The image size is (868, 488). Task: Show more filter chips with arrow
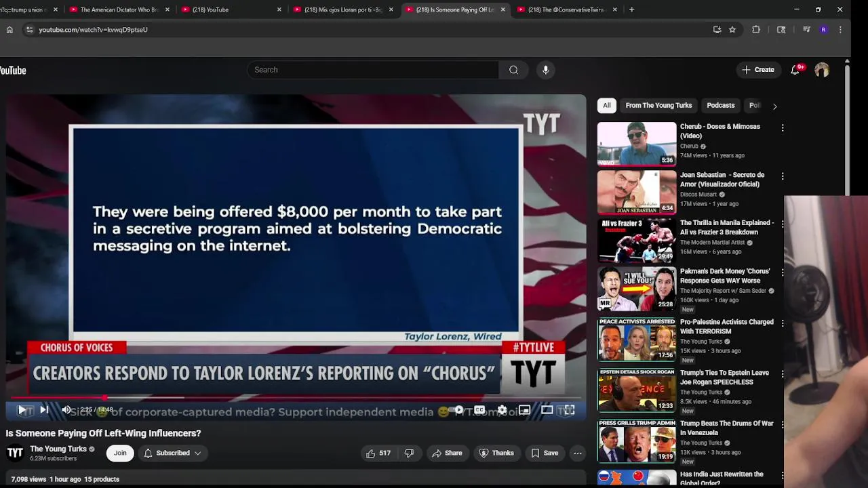coord(774,106)
